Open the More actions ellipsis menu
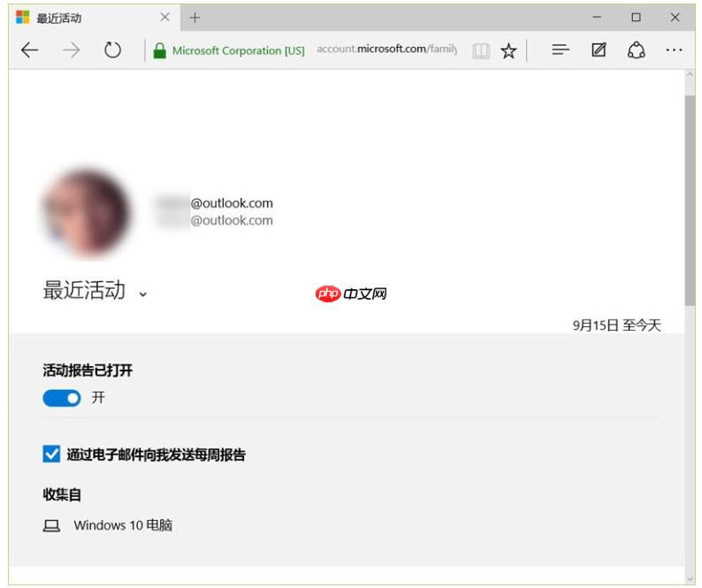Screen dimensions: 702x588 click(x=674, y=50)
